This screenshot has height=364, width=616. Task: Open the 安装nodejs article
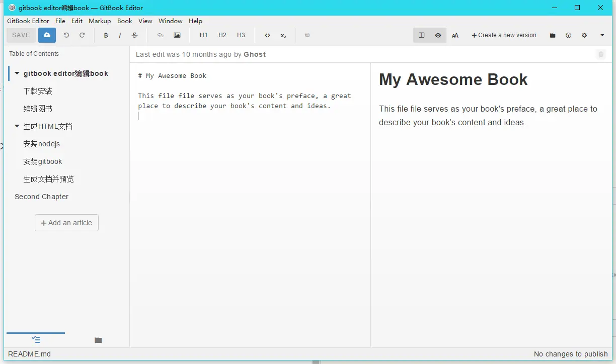click(x=42, y=144)
